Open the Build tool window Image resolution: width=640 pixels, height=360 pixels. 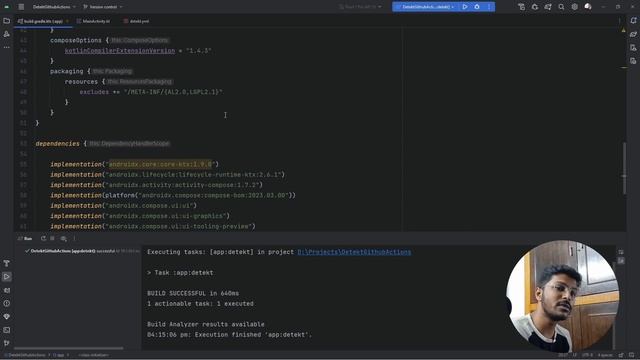(7, 263)
